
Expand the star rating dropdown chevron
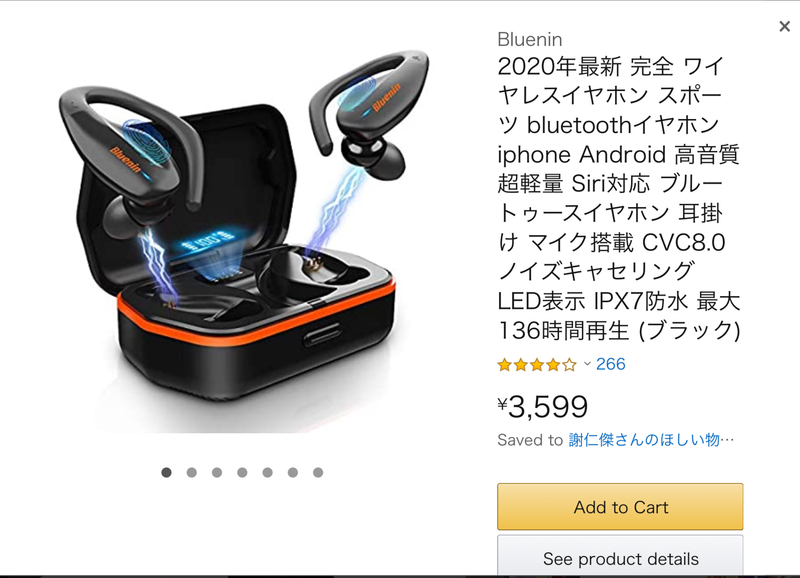587,364
